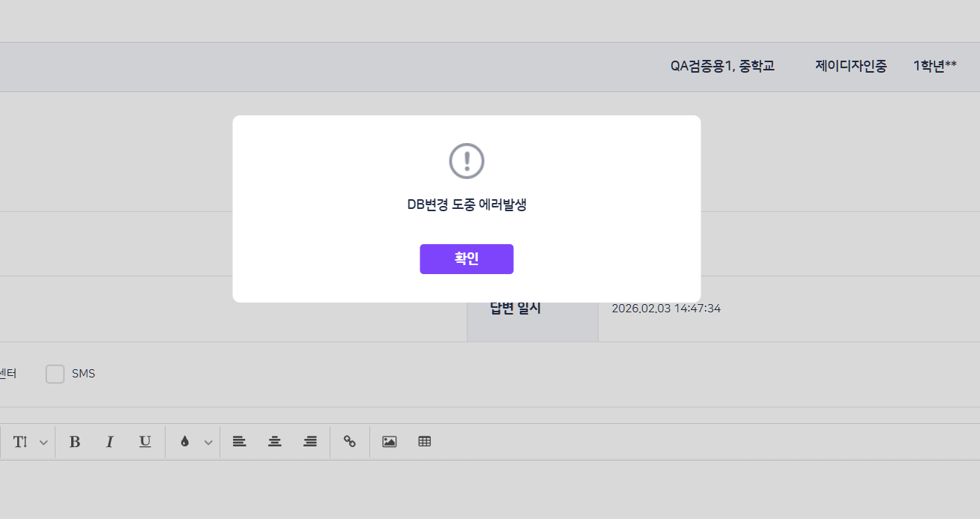Toggle italic text formatting

point(109,442)
